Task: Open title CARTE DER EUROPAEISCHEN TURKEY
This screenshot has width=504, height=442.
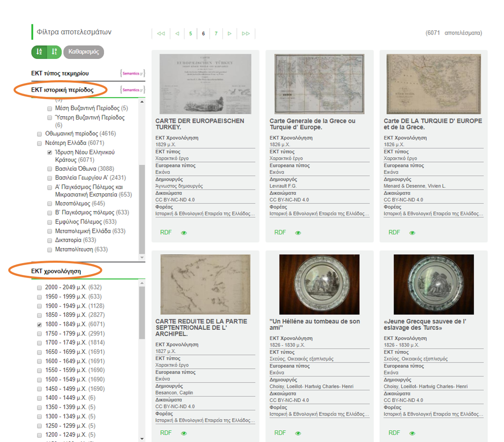Action: 200,124
